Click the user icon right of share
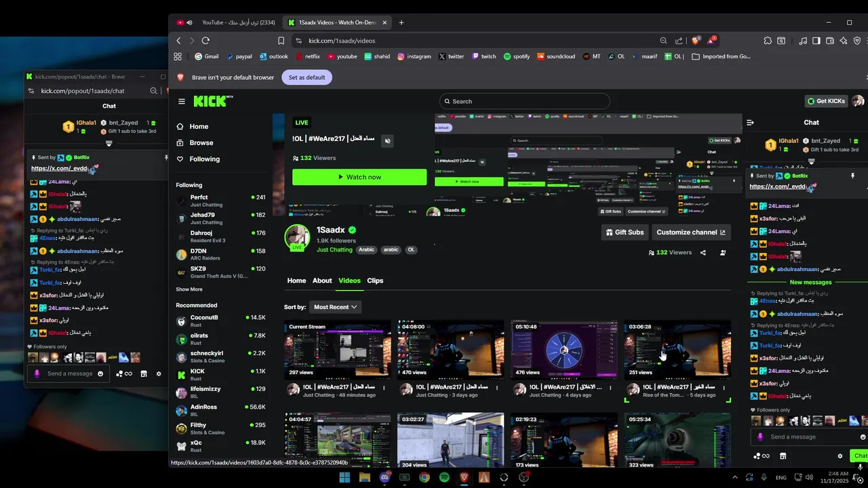 [723, 253]
